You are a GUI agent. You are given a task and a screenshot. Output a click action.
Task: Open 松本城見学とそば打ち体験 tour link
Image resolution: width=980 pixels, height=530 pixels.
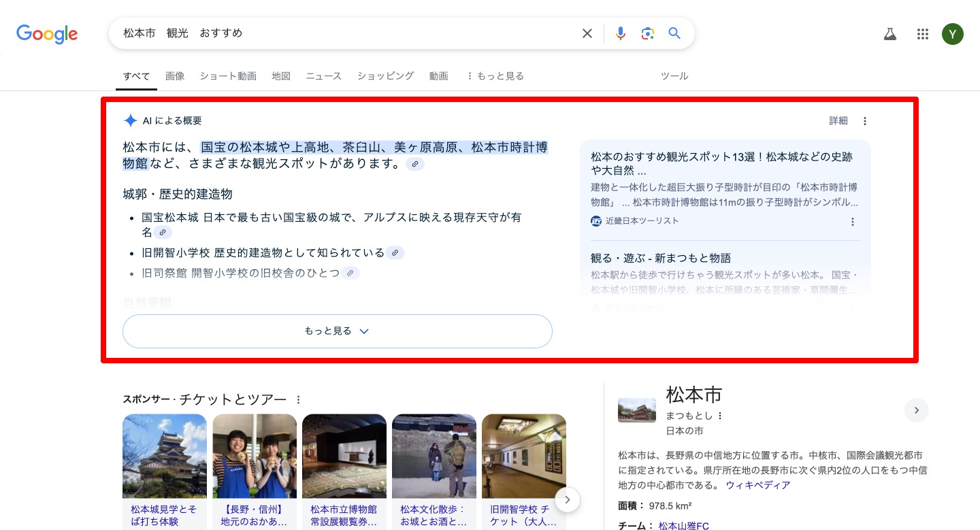tap(165, 515)
